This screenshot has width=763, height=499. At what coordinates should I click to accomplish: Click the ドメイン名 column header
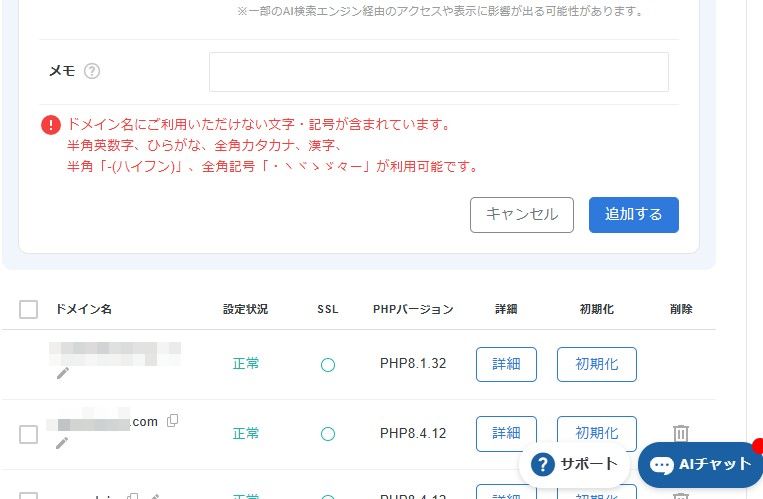click(x=84, y=309)
